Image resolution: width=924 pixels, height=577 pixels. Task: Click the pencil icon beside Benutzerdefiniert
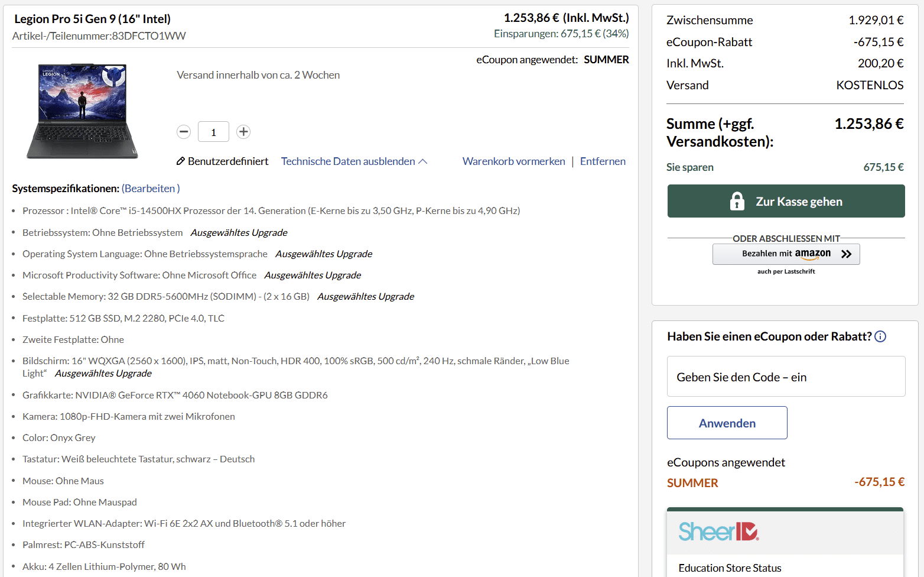(181, 161)
